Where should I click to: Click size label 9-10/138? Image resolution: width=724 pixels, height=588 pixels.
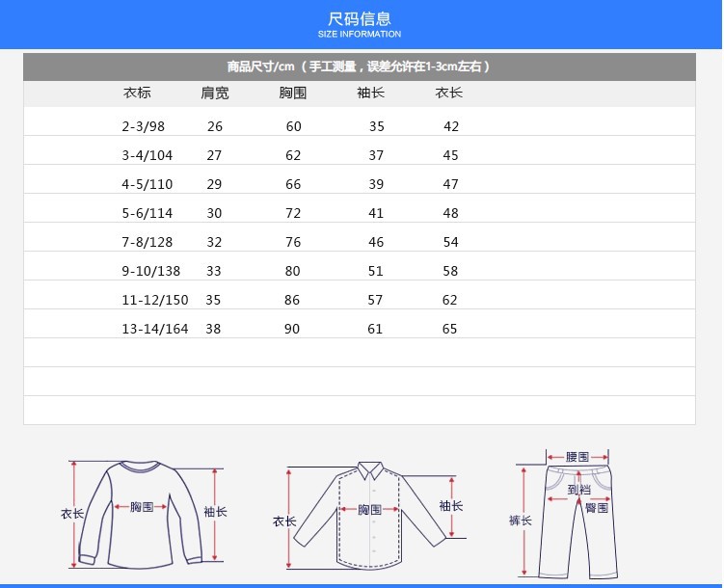pyautogui.click(x=151, y=271)
